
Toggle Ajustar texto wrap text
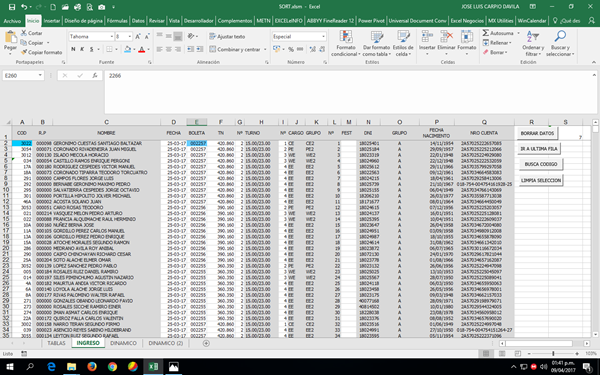click(x=227, y=36)
